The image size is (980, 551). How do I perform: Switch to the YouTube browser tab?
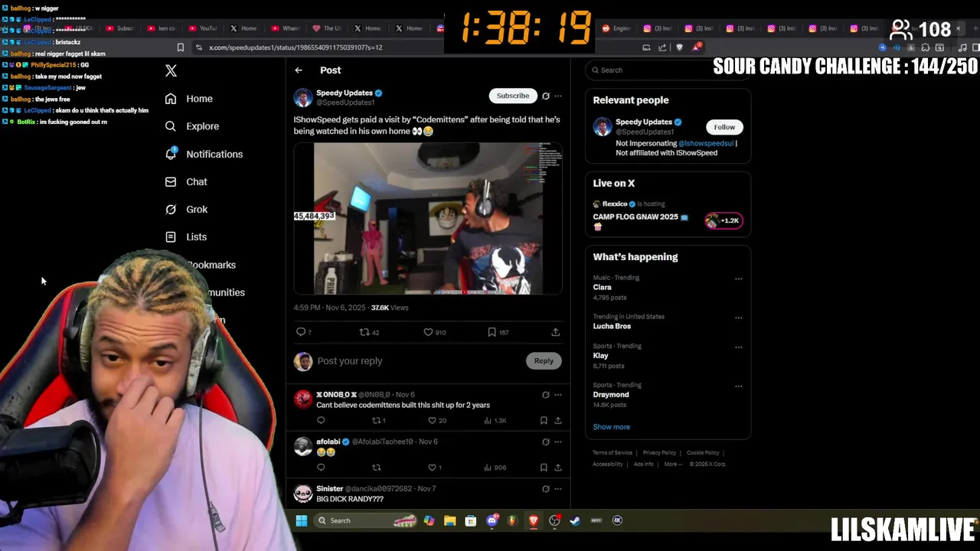[203, 28]
